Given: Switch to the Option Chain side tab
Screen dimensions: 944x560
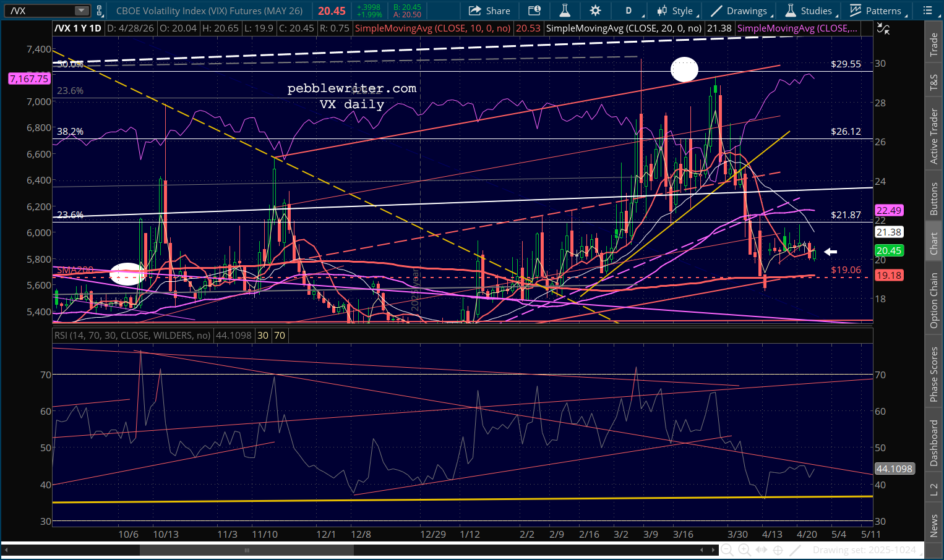Looking at the screenshot, I should click(933, 300).
